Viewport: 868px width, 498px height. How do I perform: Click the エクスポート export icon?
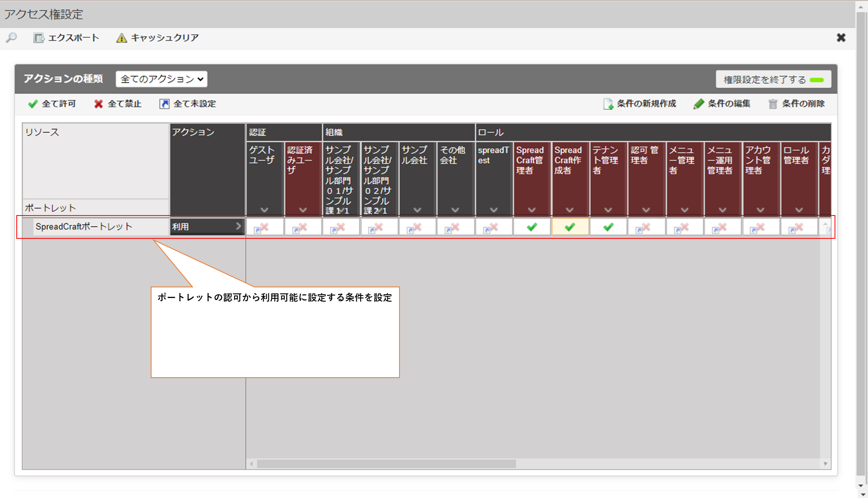tap(38, 38)
